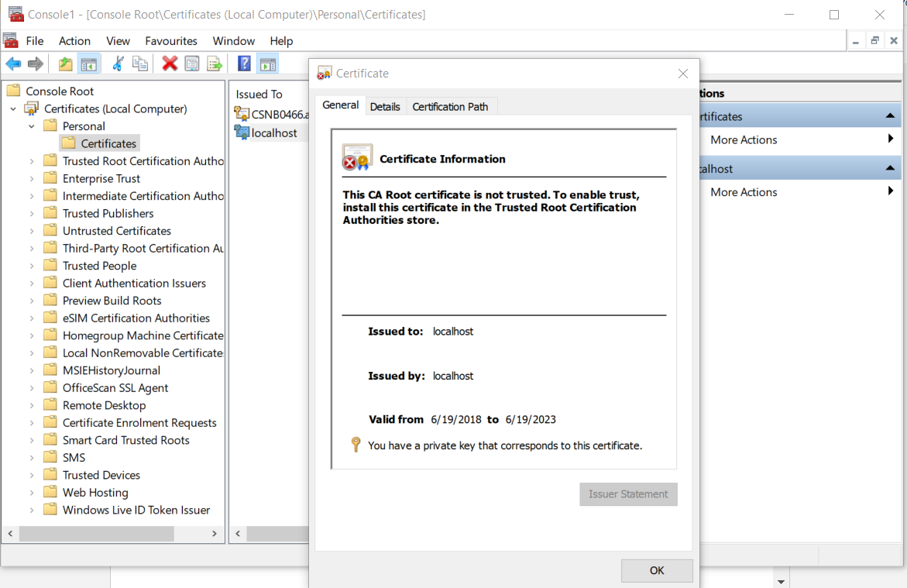Click the Copy icon in toolbar
This screenshot has height=588, width=907.
(x=140, y=63)
